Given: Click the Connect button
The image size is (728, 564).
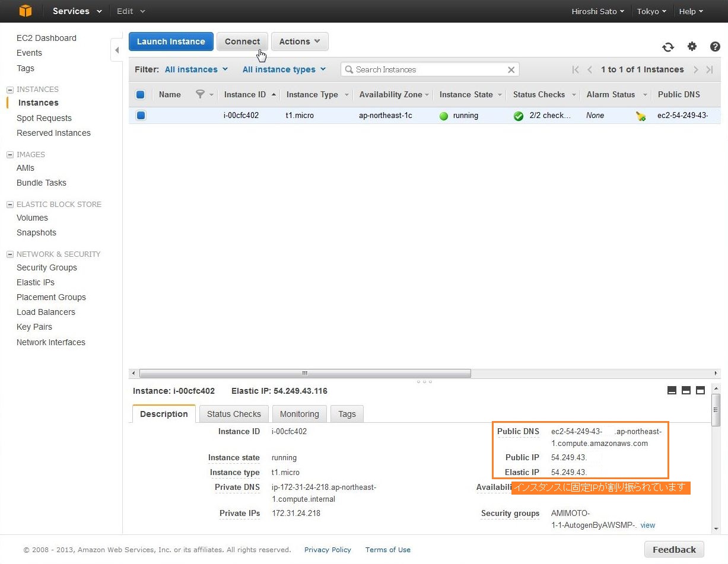Looking at the screenshot, I should [x=242, y=42].
